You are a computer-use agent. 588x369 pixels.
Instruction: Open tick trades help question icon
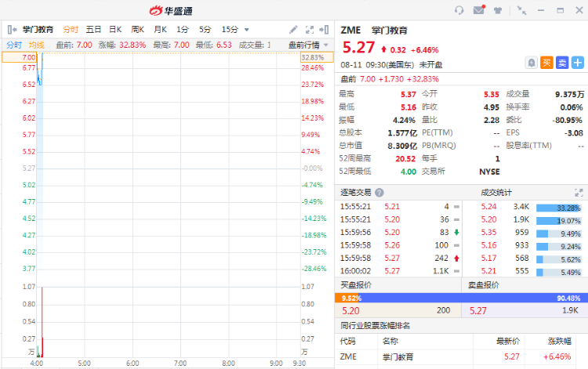point(379,193)
